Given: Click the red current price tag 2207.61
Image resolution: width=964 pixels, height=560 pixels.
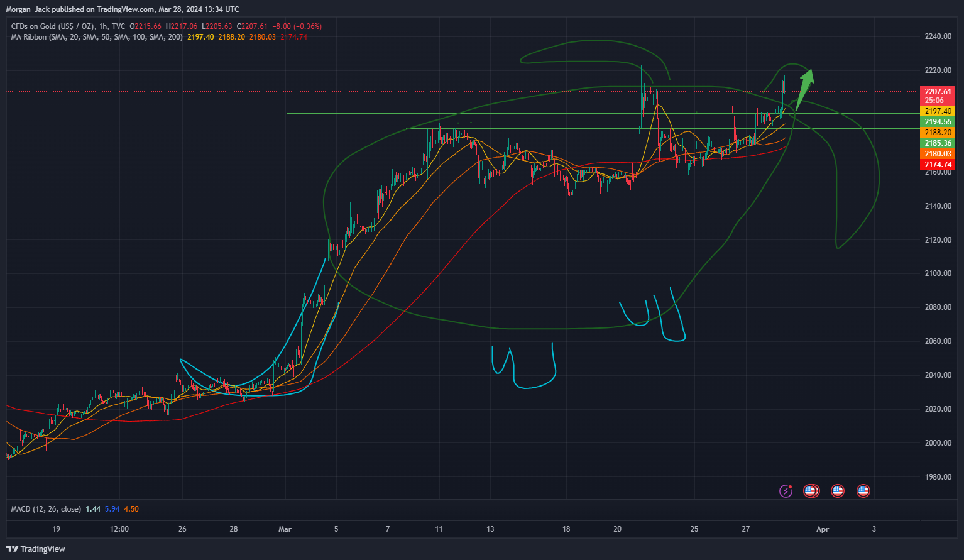Looking at the screenshot, I should pyautogui.click(x=938, y=92).
